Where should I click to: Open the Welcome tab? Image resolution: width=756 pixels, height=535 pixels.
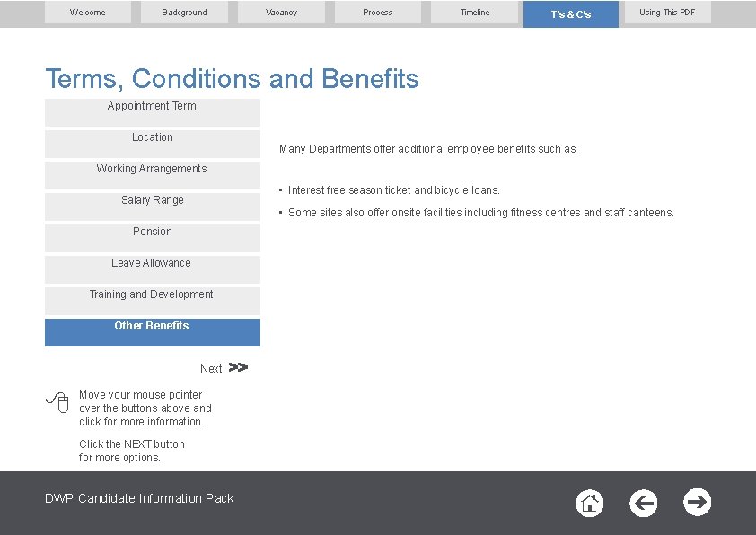click(88, 13)
